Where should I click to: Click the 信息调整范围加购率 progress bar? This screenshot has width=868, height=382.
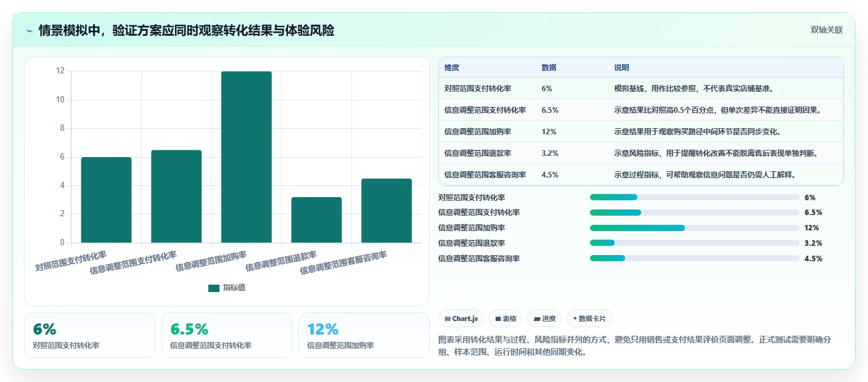[x=695, y=228]
